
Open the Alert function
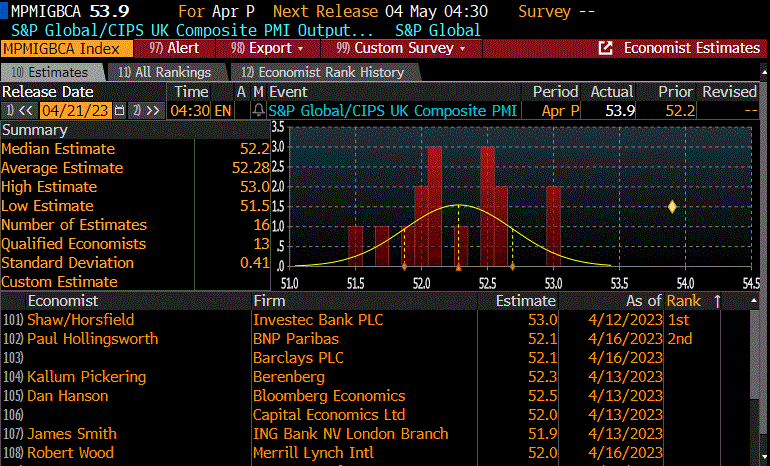(x=174, y=48)
